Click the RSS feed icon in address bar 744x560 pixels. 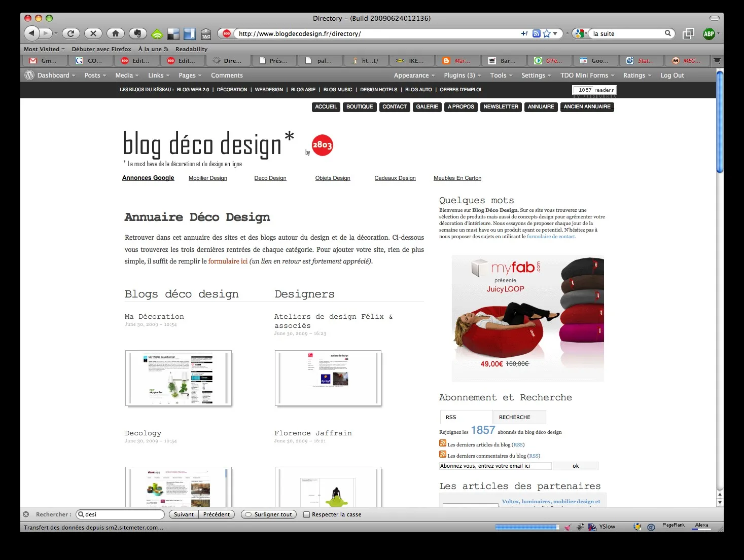point(536,33)
